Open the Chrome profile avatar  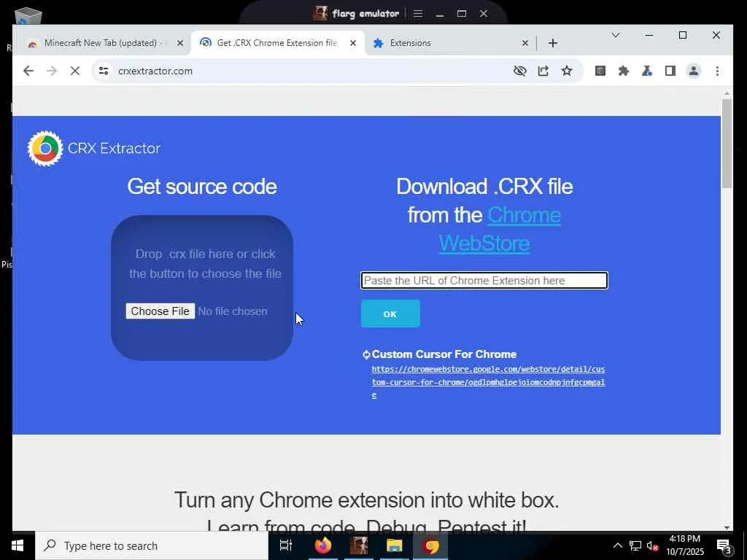pos(694,71)
